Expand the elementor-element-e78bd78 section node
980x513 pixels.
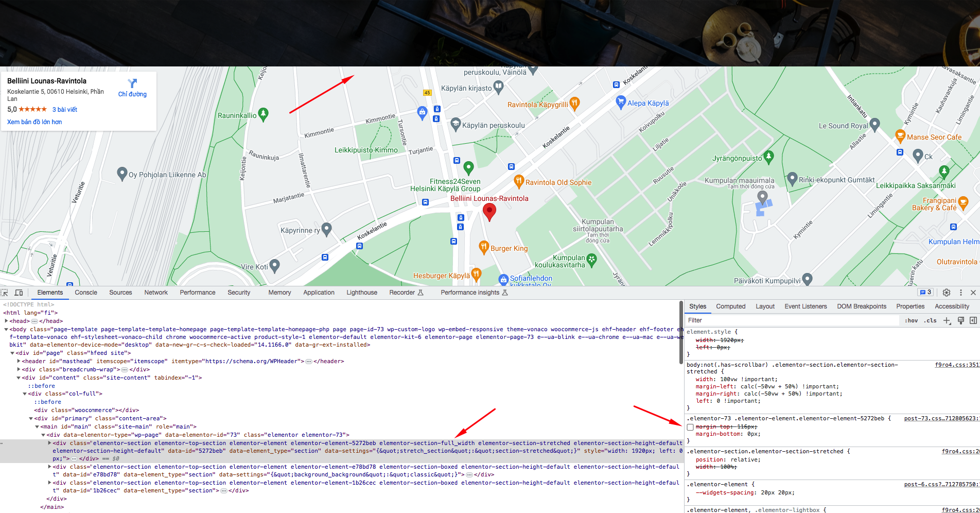[x=50, y=467]
